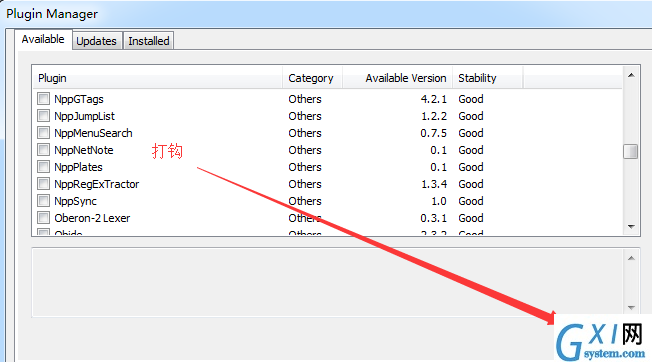
Task: Select the NppNetNote plugin name
Action: 84,150
